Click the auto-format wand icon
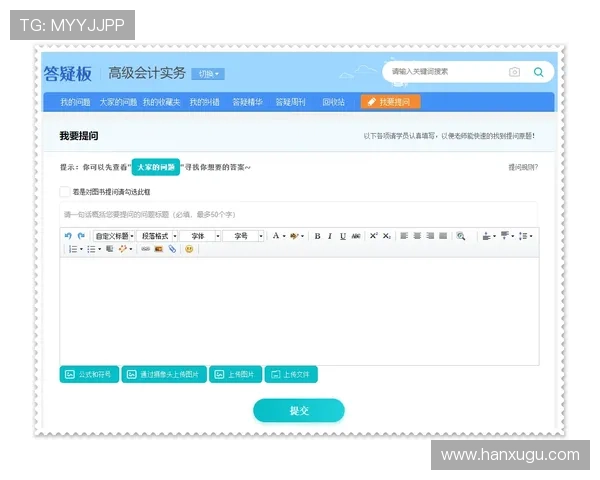Screen dimensions: 600x480 [122, 249]
